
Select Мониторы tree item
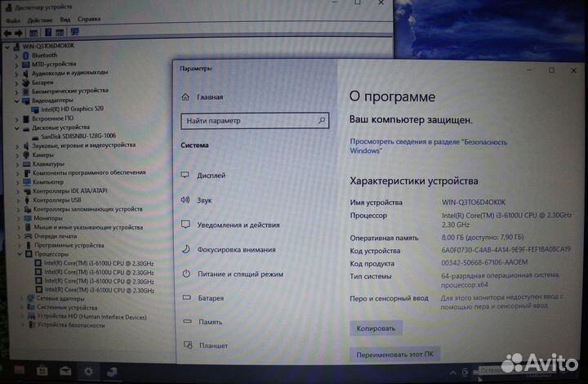pyautogui.click(x=48, y=218)
